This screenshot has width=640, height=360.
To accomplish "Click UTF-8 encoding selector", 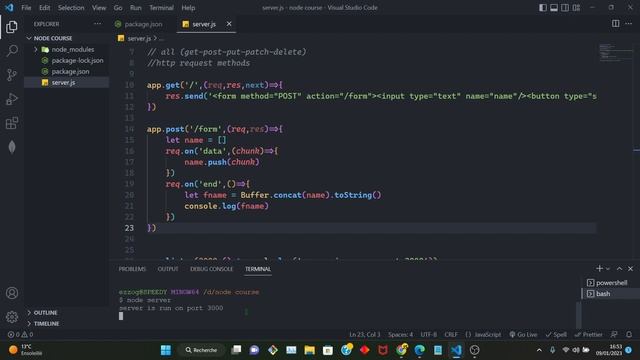I will click(x=429, y=334).
